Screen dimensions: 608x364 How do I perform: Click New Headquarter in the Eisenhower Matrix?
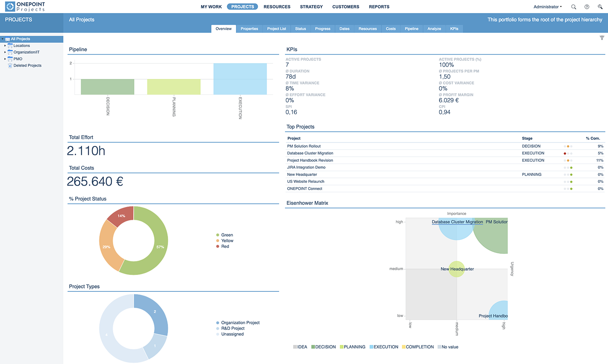tap(457, 269)
